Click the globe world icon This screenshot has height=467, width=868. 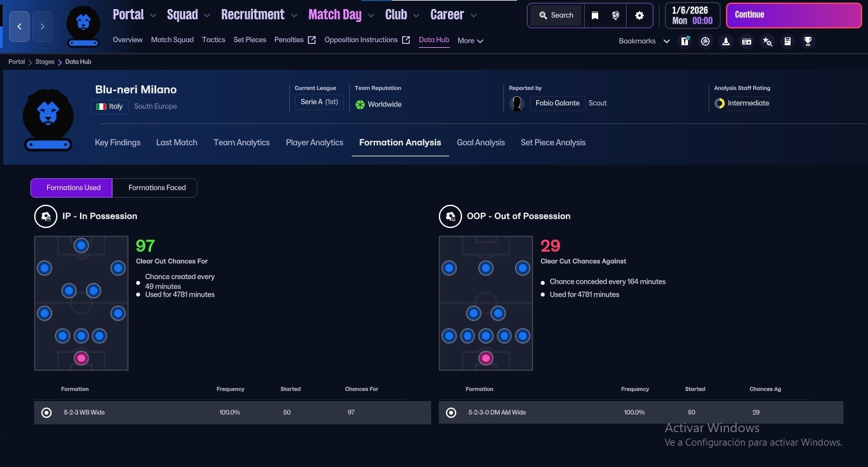point(616,16)
